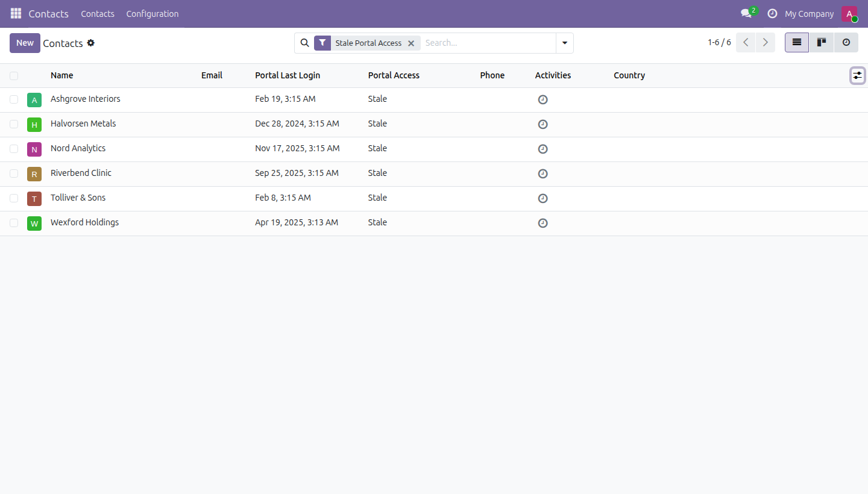The height and width of the screenshot is (494, 868).
Task: Open the Wexford Holdings record
Action: pyautogui.click(x=84, y=222)
